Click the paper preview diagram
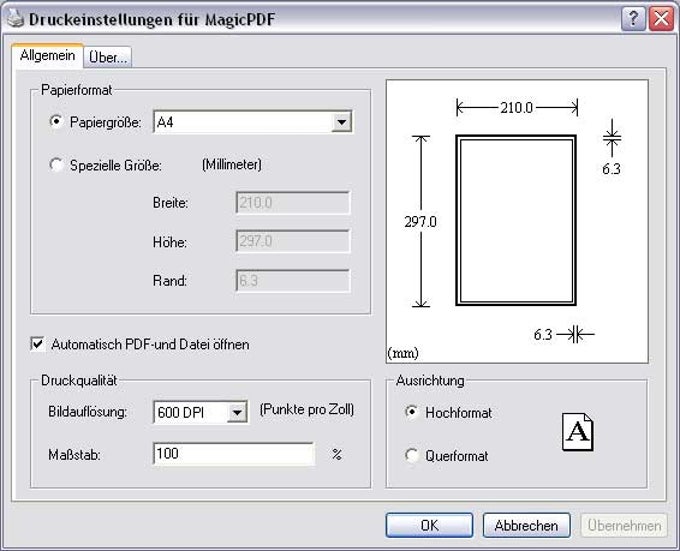 (x=517, y=221)
